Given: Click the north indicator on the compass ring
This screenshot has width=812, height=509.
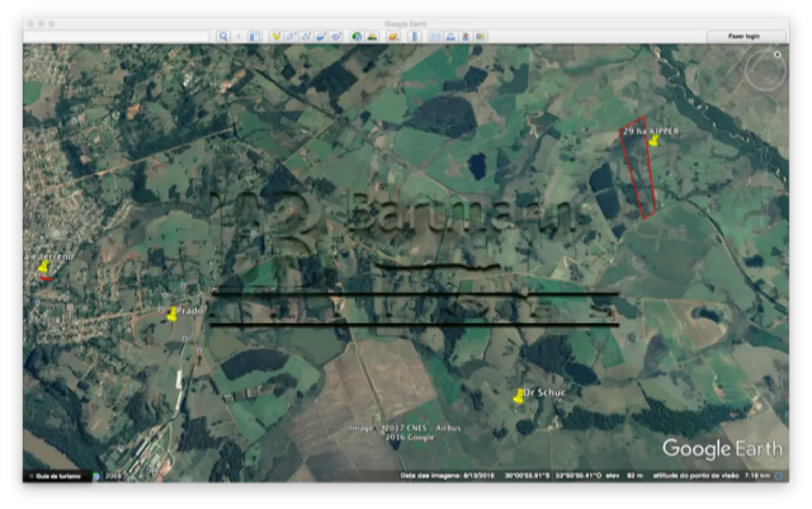Looking at the screenshot, I should (x=777, y=55).
